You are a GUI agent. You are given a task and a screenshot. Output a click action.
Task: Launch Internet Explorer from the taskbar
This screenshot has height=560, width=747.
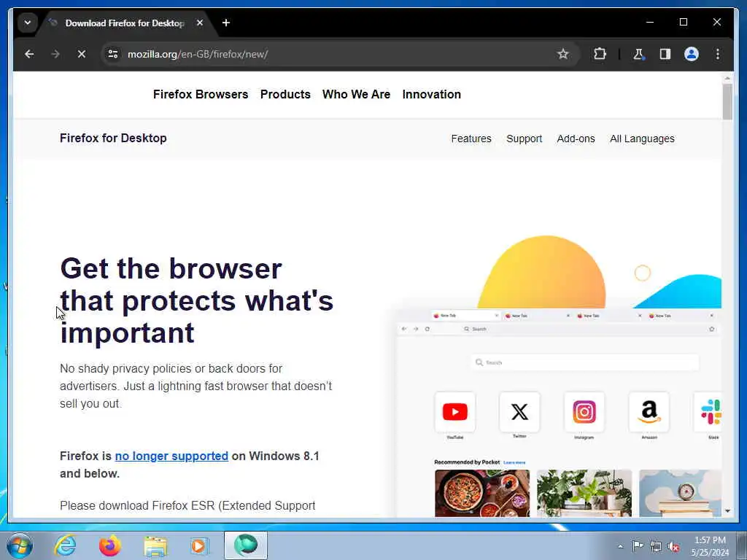[65, 545]
